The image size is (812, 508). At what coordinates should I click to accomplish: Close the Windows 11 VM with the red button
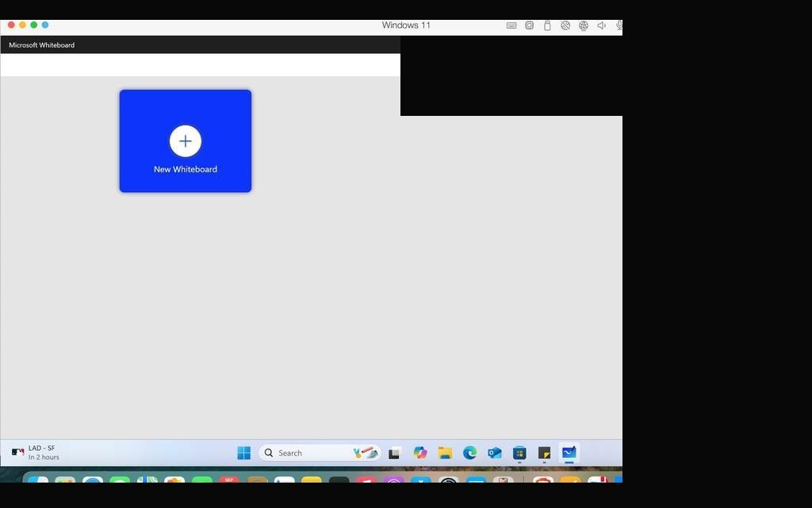click(x=11, y=25)
